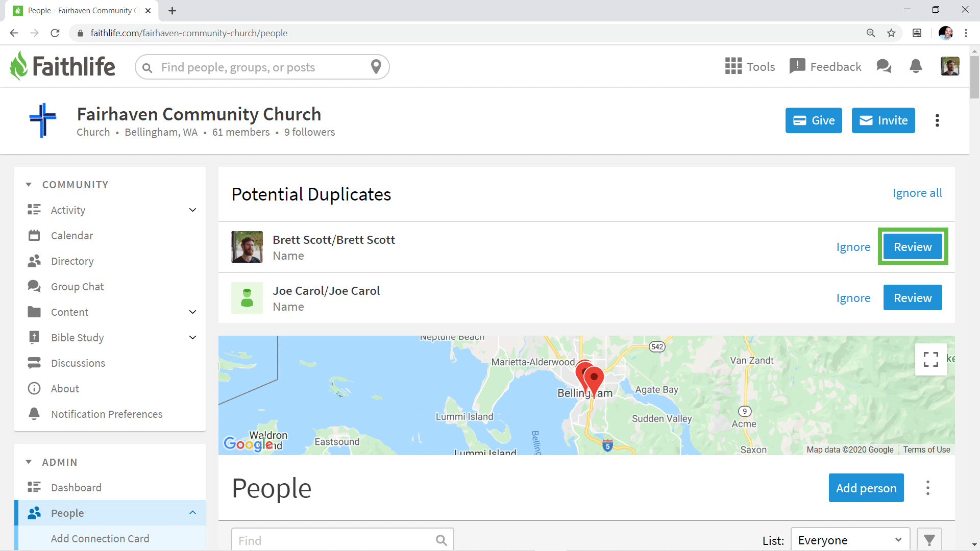Viewport: 980px width, 551px height.
Task: Click the 9 followers text
Action: pyautogui.click(x=309, y=132)
